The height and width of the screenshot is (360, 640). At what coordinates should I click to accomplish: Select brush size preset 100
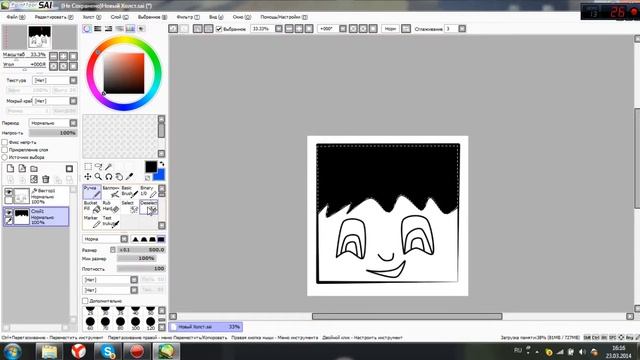pyautogui.click(x=135, y=323)
